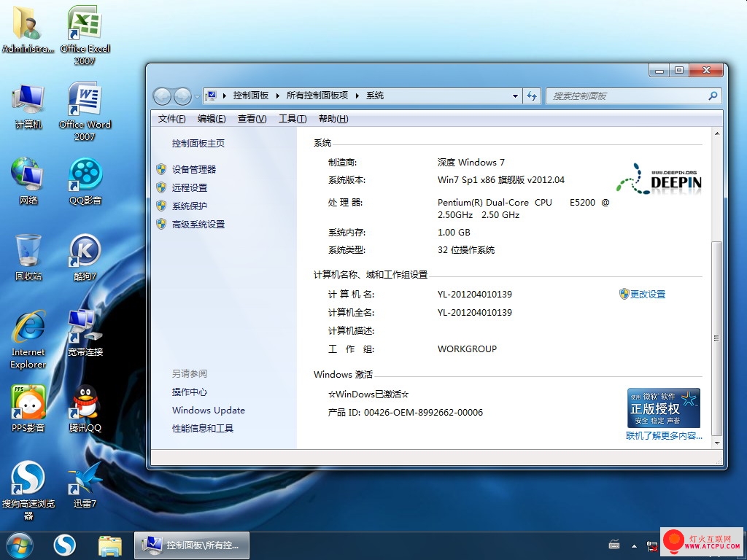Go forward in control panel navigation
The image size is (747, 560).
[182, 96]
